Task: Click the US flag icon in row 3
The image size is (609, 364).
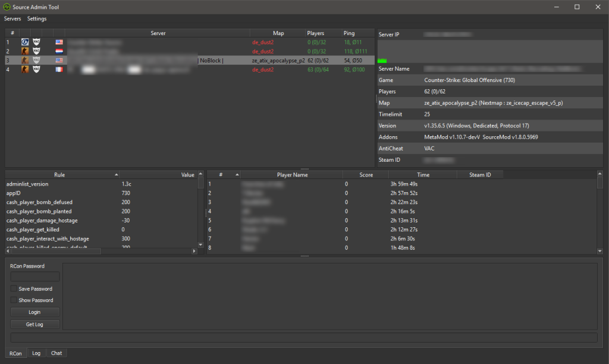Action: 59,60
